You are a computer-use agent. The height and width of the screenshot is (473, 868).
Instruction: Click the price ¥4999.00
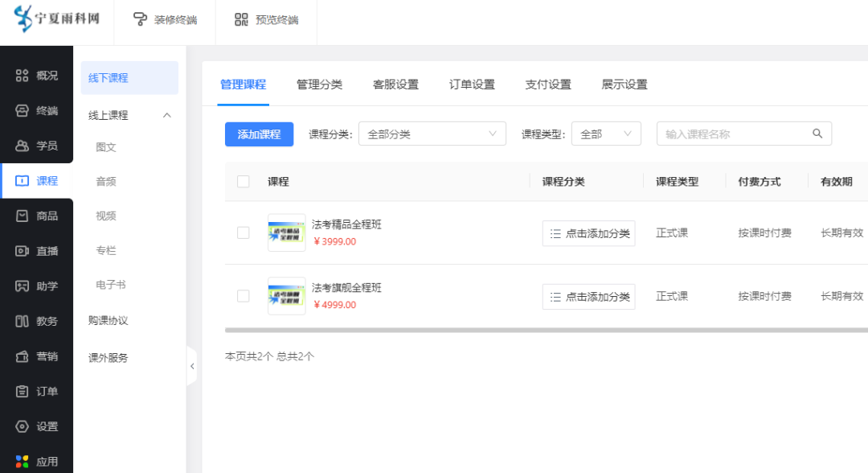click(334, 305)
